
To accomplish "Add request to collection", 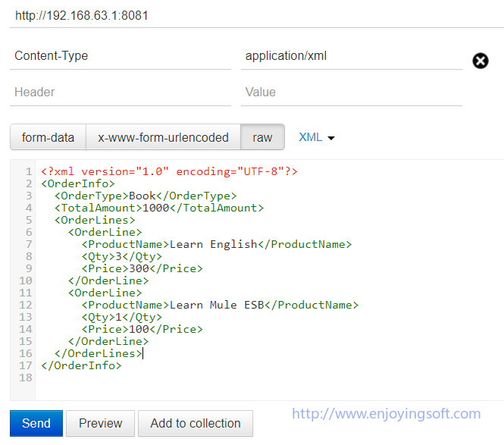I will (x=195, y=423).
